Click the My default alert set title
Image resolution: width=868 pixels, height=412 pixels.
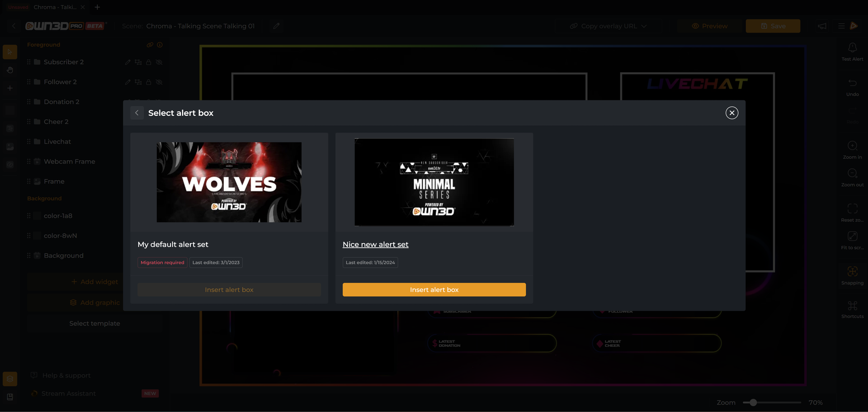[x=173, y=245]
